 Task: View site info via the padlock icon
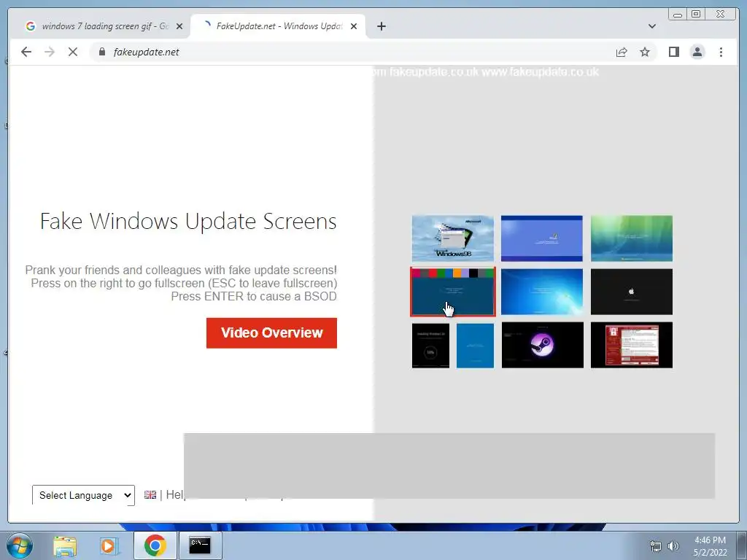tap(102, 52)
